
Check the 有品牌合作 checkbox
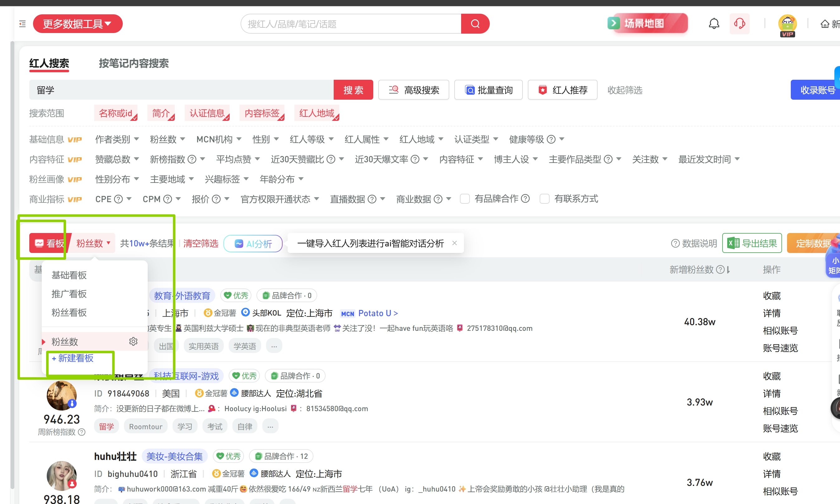tap(464, 199)
